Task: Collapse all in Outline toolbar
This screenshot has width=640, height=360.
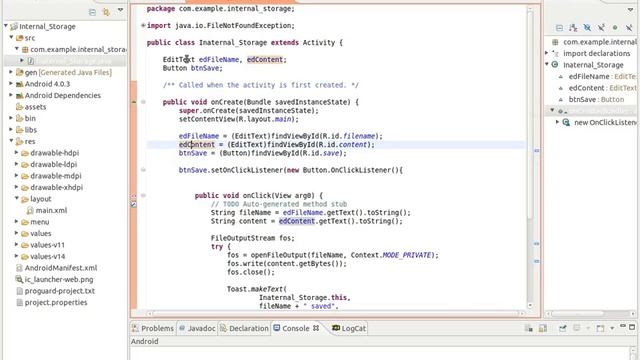Action: [x=560, y=28]
